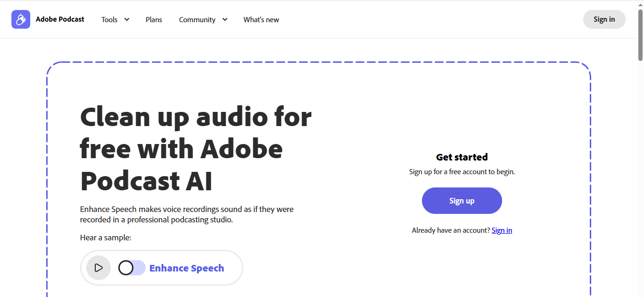Open the Community menu
Image resolution: width=644 pixels, height=297 pixels.
point(197,20)
